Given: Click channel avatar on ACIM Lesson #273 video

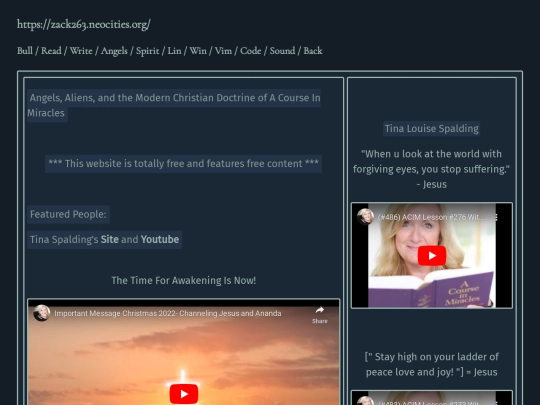Looking at the screenshot, I should 365,400.
